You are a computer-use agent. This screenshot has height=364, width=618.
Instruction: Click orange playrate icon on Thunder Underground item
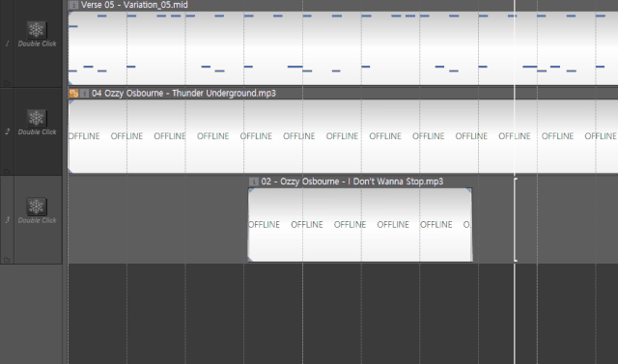coord(73,94)
